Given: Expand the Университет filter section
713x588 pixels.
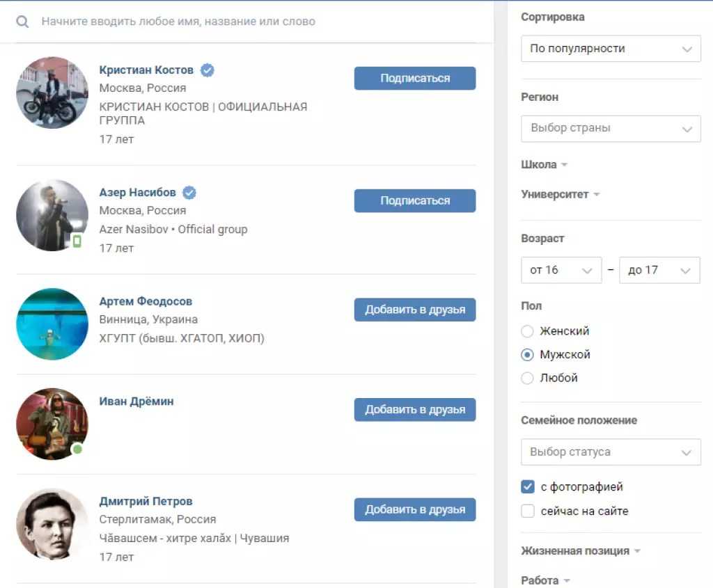Looking at the screenshot, I should coord(561,194).
